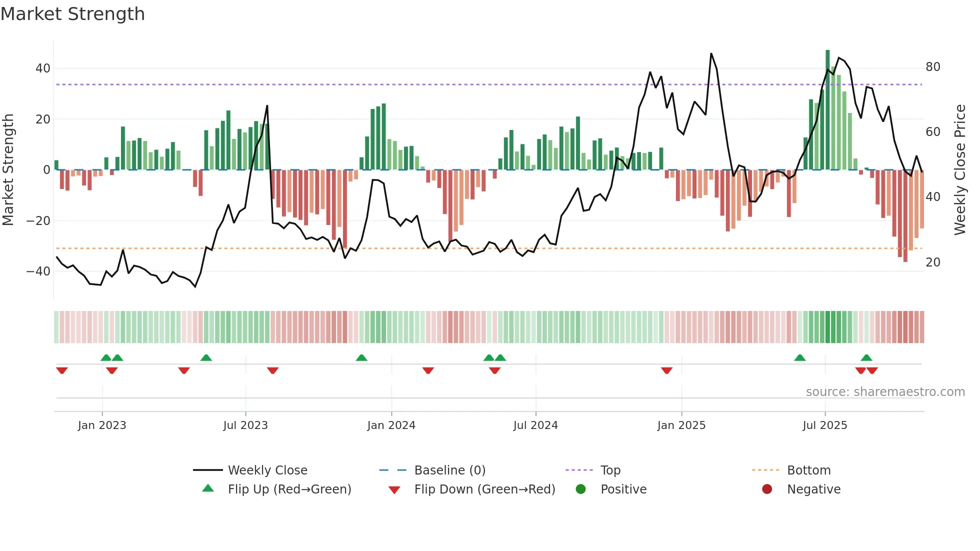Click the Flip Up green triangle legend icon

[208, 488]
